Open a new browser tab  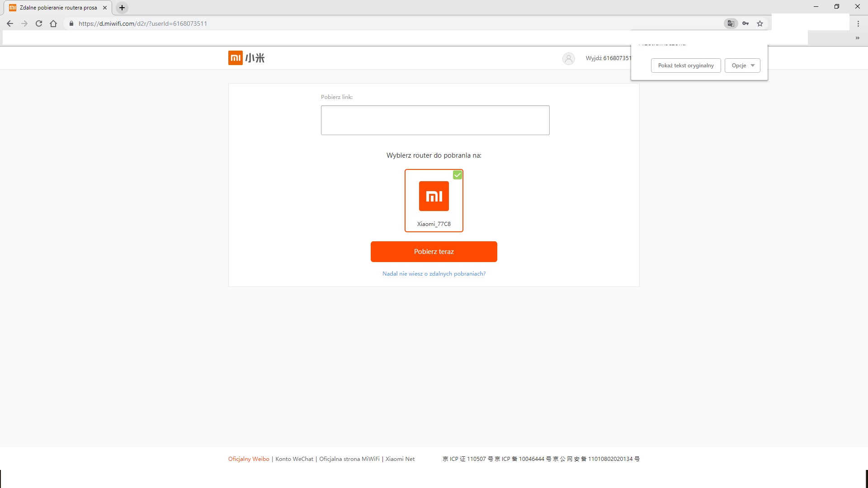coord(122,8)
